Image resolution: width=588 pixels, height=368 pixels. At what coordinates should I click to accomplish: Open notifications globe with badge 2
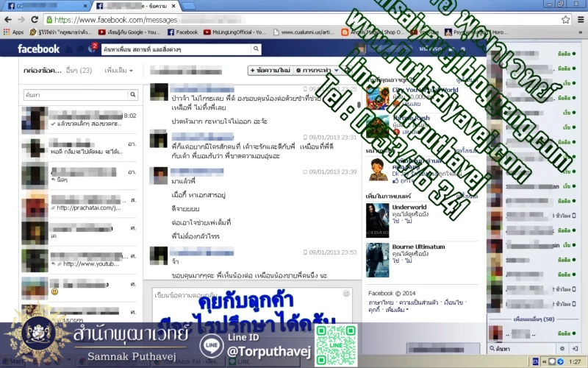click(92, 48)
